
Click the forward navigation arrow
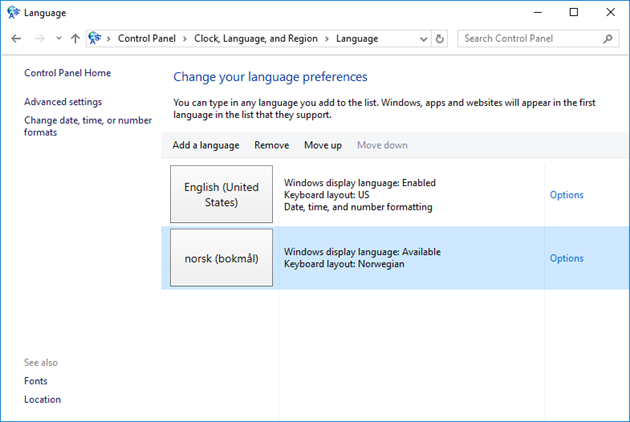point(39,39)
